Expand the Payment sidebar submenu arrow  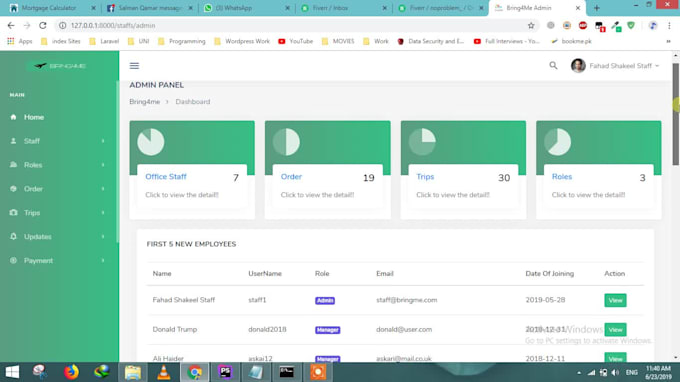(103, 260)
